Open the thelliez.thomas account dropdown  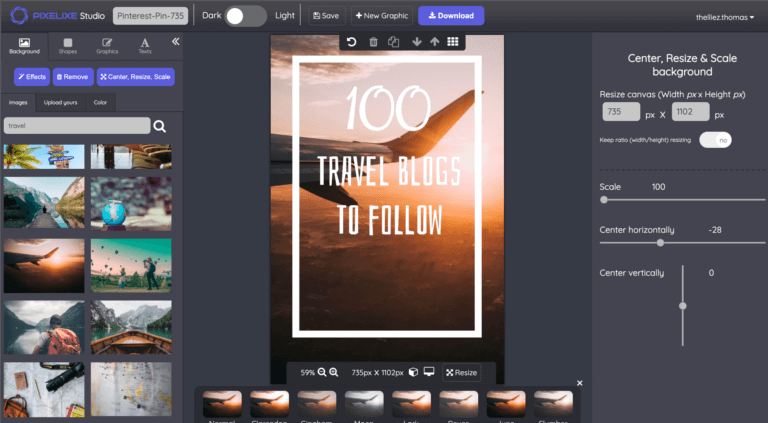[x=725, y=17]
